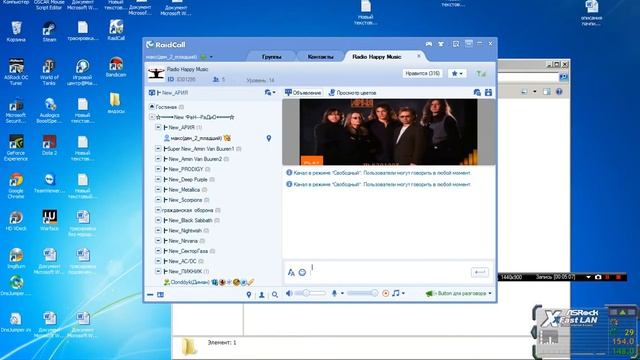Switch to the Группы tab
The height and width of the screenshot is (360, 640).
(271, 57)
